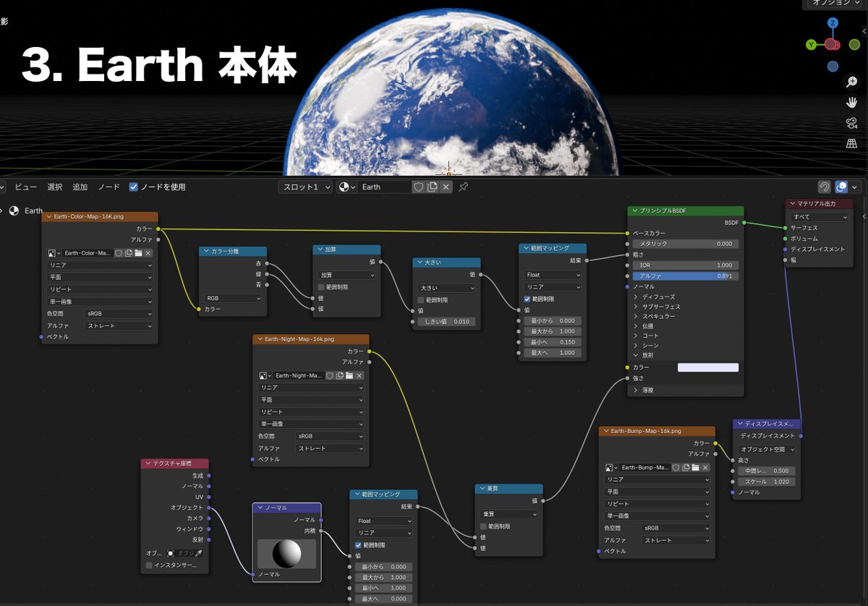Open the Float type dropdown in 範囲マッピング
This screenshot has height=606, width=868.
click(x=553, y=275)
